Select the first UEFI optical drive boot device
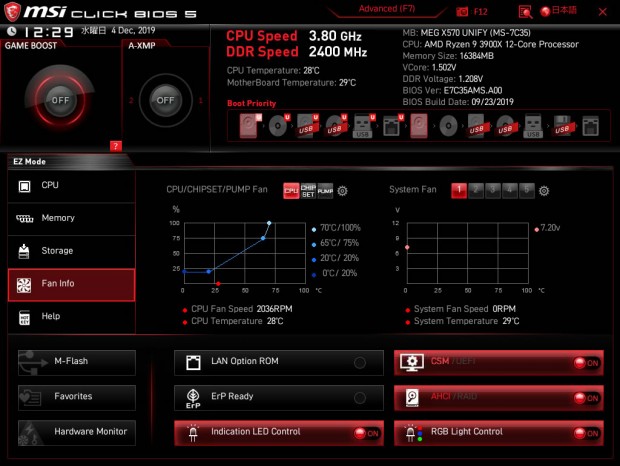This screenshot has height=466, width=620. coord(279,126)
